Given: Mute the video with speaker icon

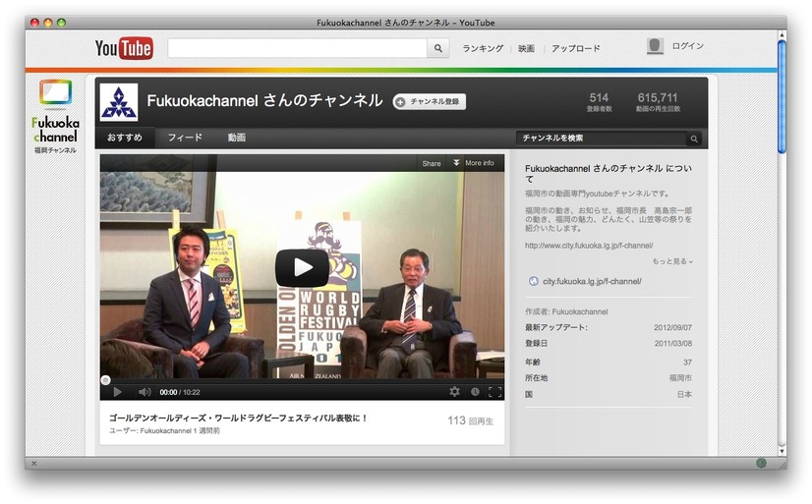Looking at the screenshot, I should 145,392.
